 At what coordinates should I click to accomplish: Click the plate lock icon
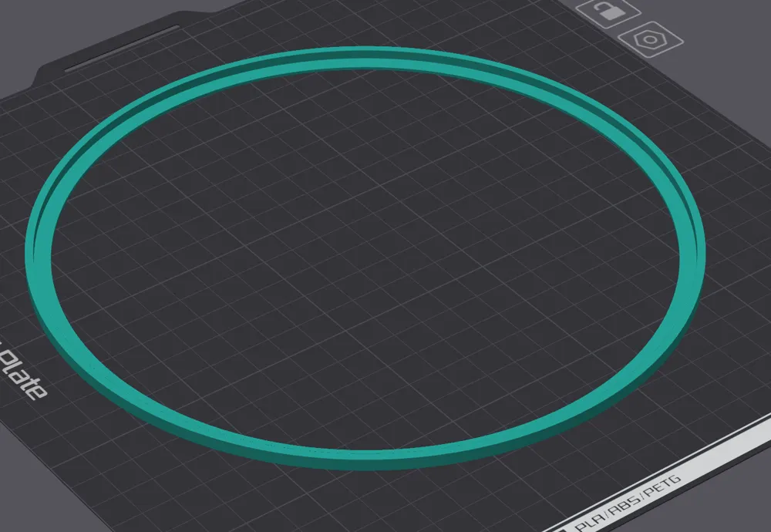[x=608, y=12]
